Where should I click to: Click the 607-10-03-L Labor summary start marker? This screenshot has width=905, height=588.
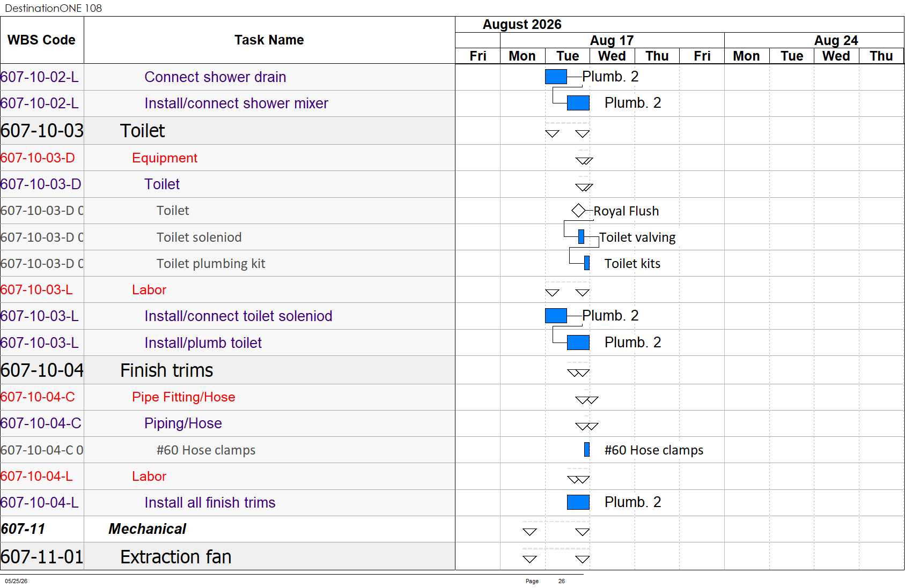tap(552, 292)
